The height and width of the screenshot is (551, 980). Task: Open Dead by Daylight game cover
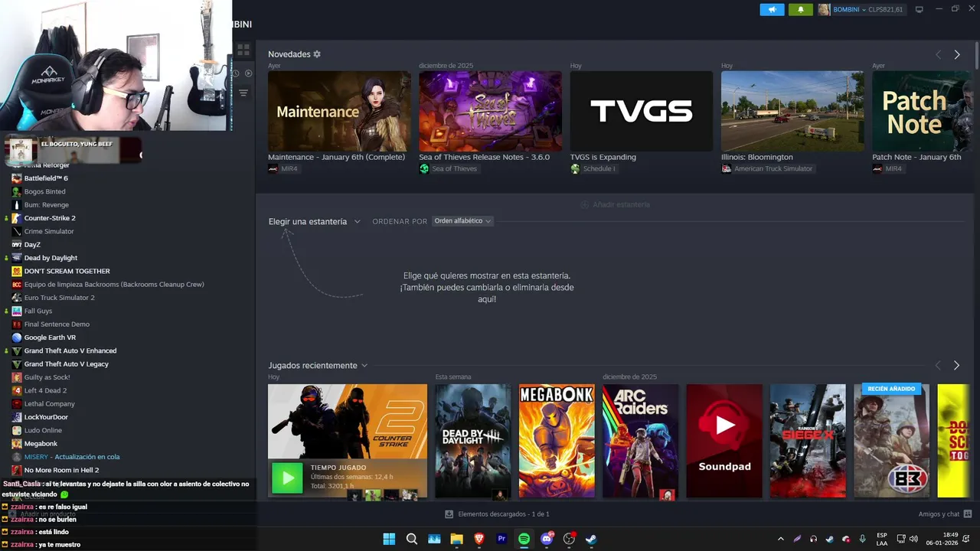[472, 441]
